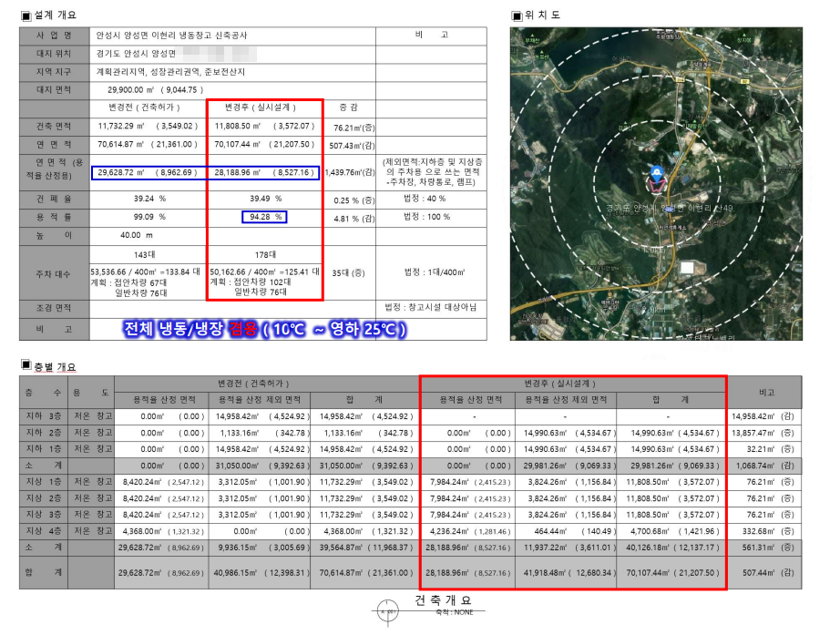The width and height of the screenshot is (840, 635).
Task: Click the 대지 면적 row label
Action: coord(54,90)
